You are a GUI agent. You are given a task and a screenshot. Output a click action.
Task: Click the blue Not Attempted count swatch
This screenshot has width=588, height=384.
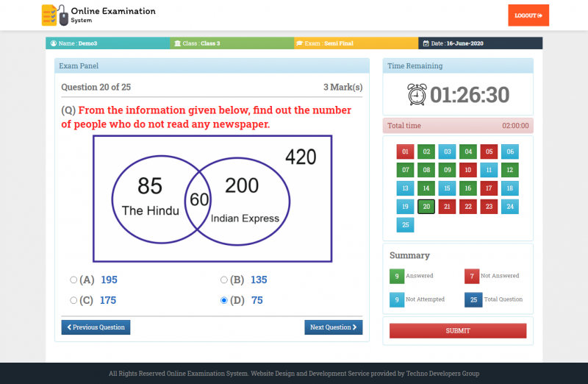397,300
